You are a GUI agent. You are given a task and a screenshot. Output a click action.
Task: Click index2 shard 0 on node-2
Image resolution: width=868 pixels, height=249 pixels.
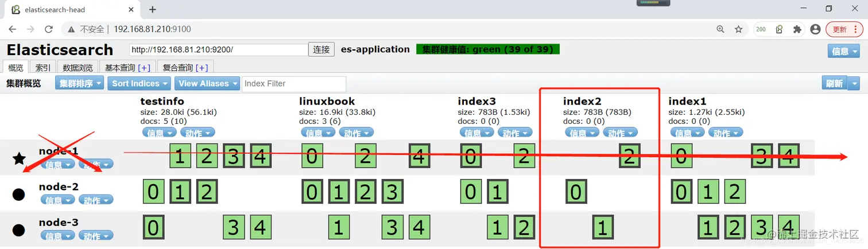576,192
